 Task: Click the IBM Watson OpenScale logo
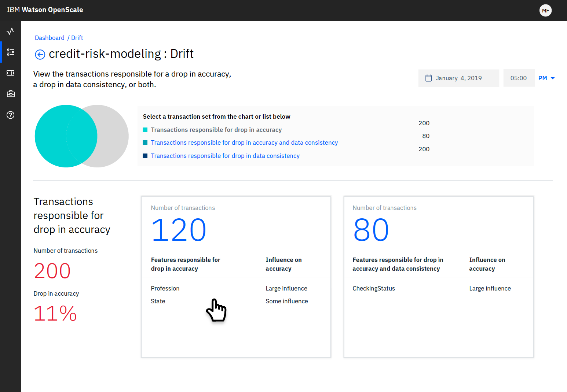(45, 10)
